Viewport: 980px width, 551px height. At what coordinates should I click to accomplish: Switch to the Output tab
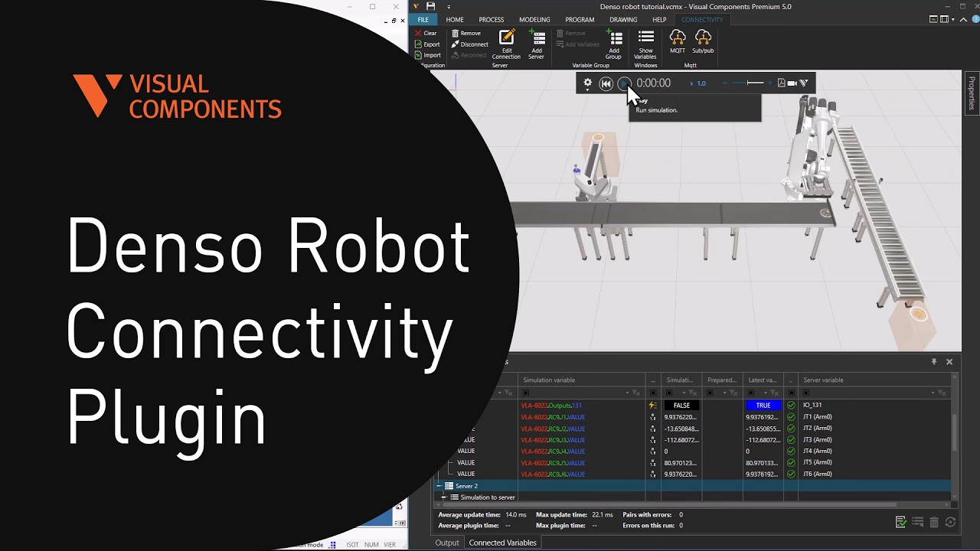(447, 543)
